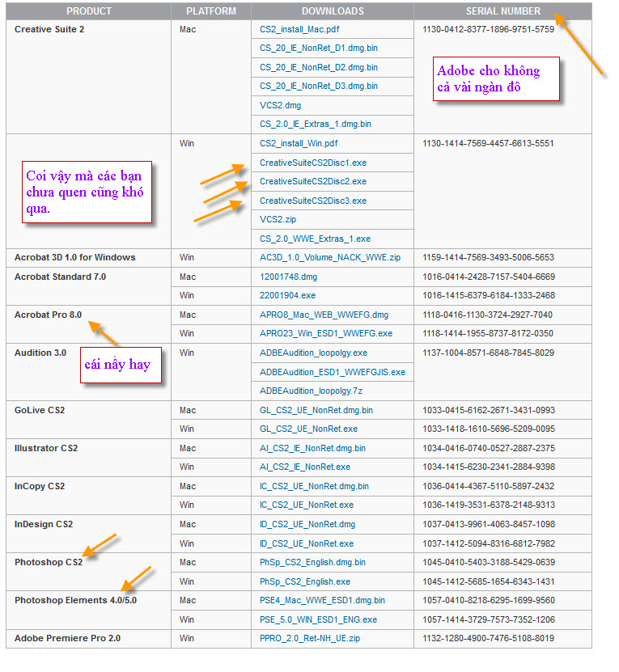Select Audition serial 1137-1004-8571-6848-7845-8029
The height and width of the screenshot is (672, 619).
[x=489, y=353]
